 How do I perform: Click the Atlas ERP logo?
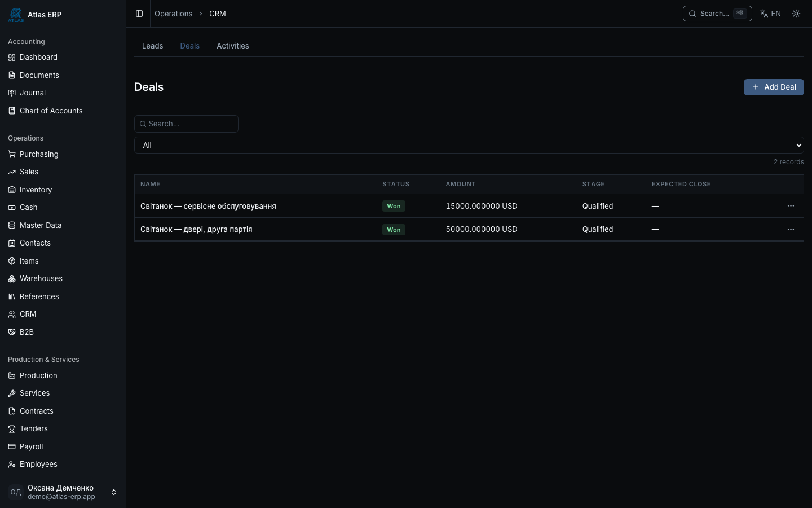[16, 15]
